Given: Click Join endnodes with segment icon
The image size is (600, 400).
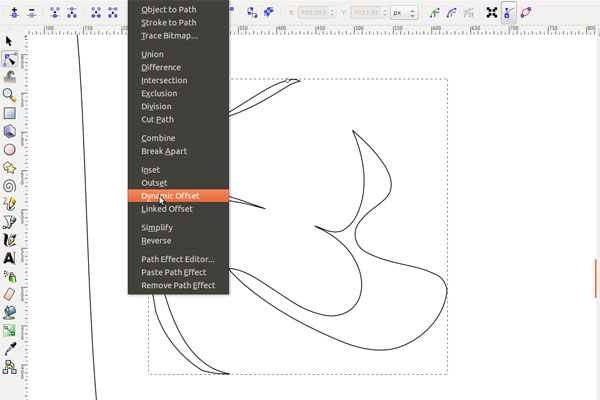Looking at the screenshot, I should click(96, 13).
